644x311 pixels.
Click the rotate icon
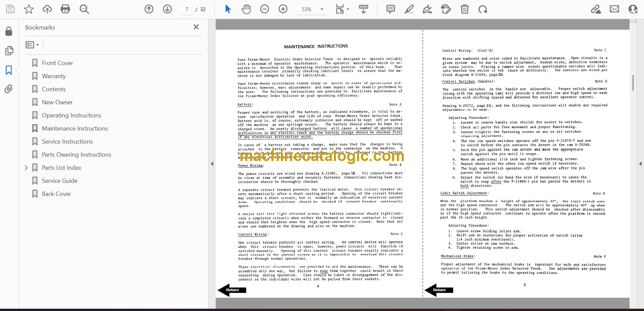tap(483, 9)
